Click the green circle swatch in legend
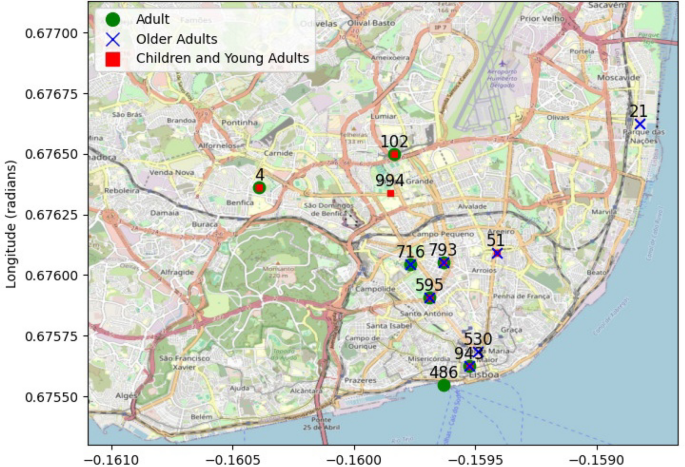 point(112,19)
